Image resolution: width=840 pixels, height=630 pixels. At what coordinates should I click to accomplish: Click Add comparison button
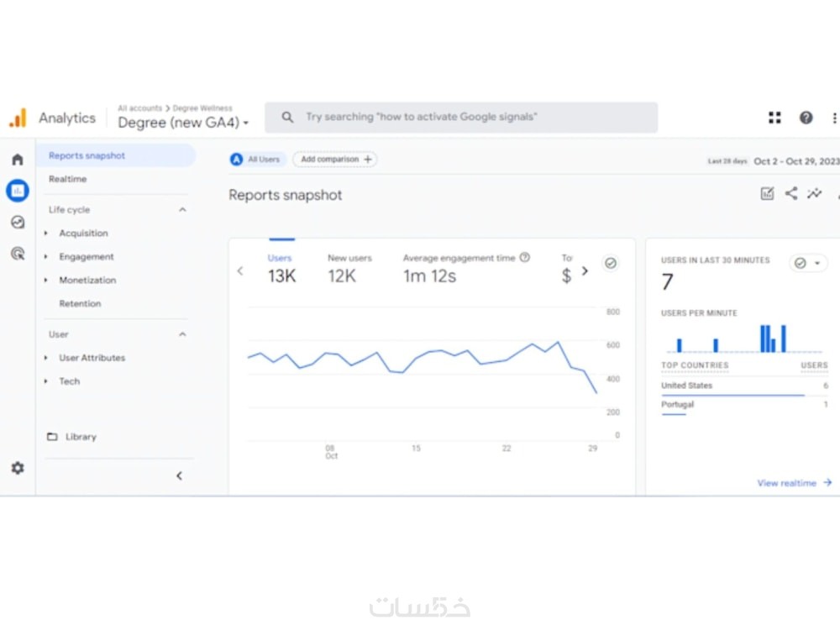[x=335, y=159]
